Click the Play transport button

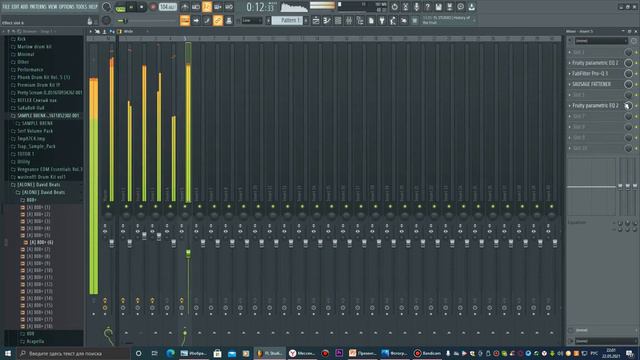click(x=131, y=7)
